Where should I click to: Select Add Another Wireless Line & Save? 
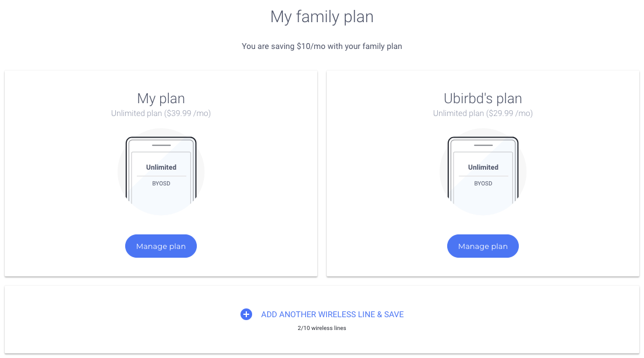click(x=332, y=314)
